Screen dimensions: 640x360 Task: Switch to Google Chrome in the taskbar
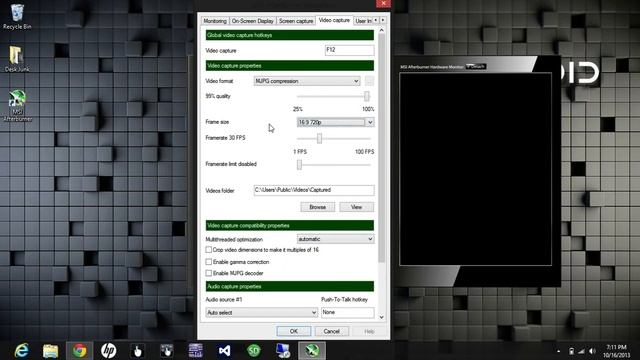tap(80, 351)
